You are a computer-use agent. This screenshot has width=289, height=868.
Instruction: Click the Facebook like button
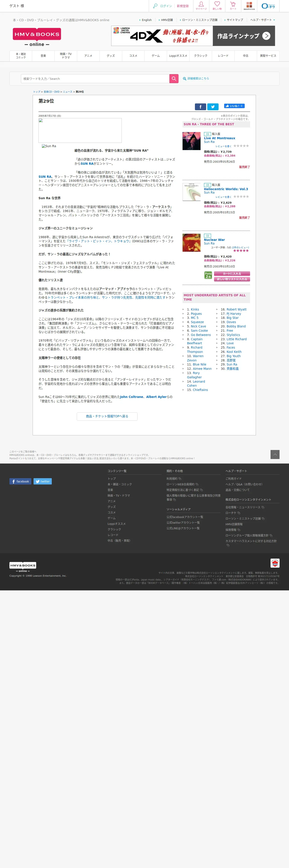click(x=234, y=106)
